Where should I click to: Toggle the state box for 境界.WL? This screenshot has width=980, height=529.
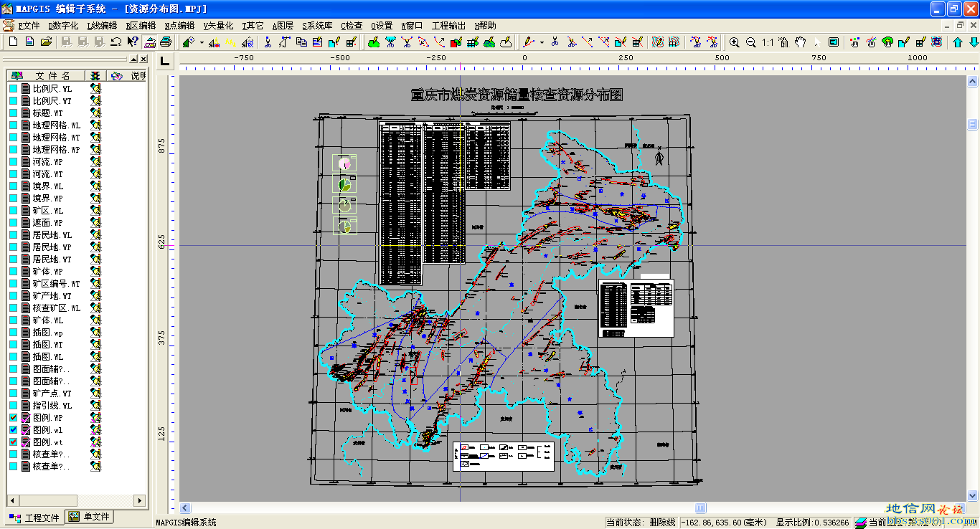(13, 186)
